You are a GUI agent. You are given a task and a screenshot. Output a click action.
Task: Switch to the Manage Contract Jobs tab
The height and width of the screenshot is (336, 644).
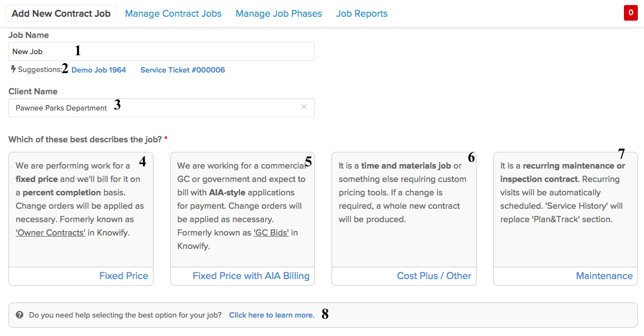pyautogui.click(x=174, y=13)
